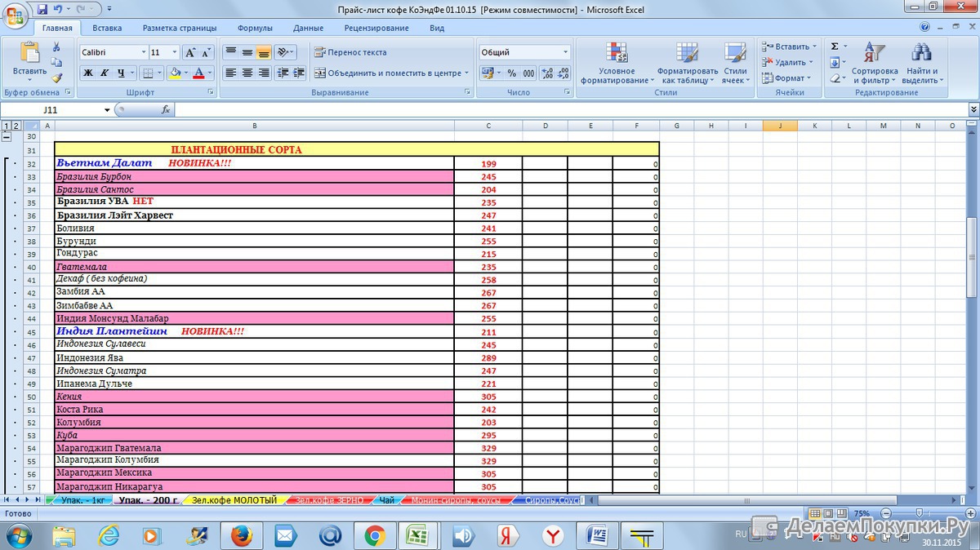Switch to the Вставка ribbon tab
The width and height of the screenshot is (980, 550).
(107, 28)
